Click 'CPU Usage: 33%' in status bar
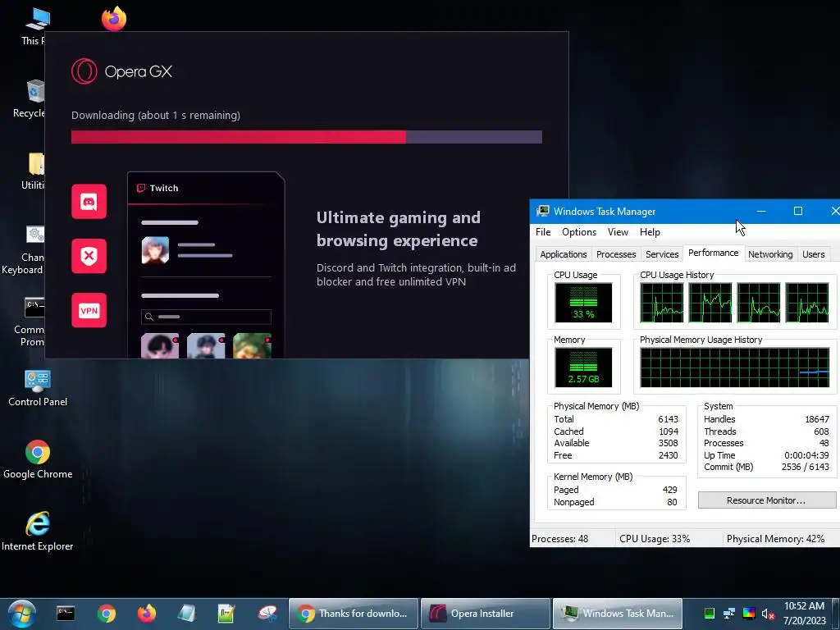The image size is (840, 630). tap(655, 539)
